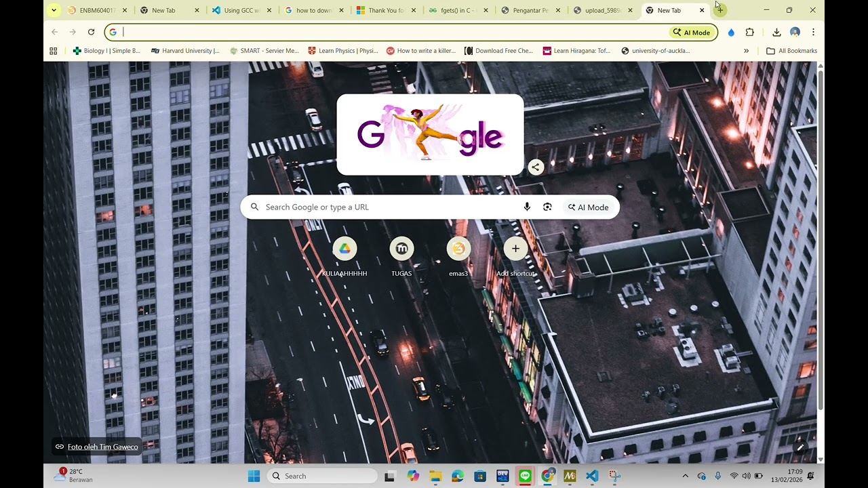This screenshot has height=488, width=868.
Task: Switch to the ENBM604017 tab
Action: (x=96, y=10)
